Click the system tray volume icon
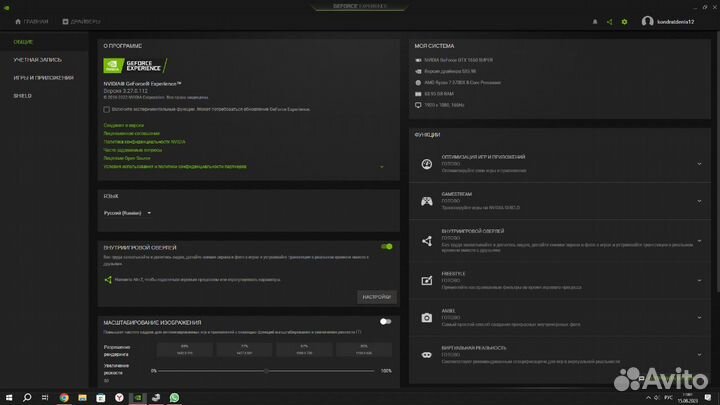 pos(657,398)
